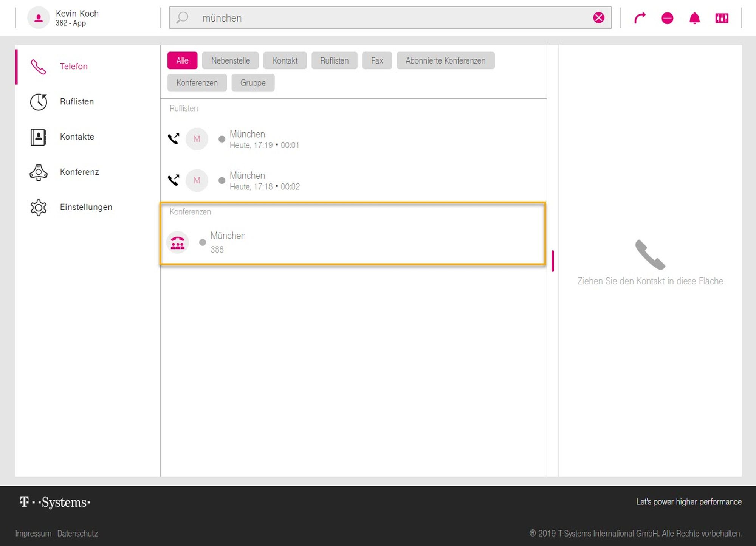Open the Datenschutz link
756x546 pixels.
pyautogui.click(x=77, y=534)
